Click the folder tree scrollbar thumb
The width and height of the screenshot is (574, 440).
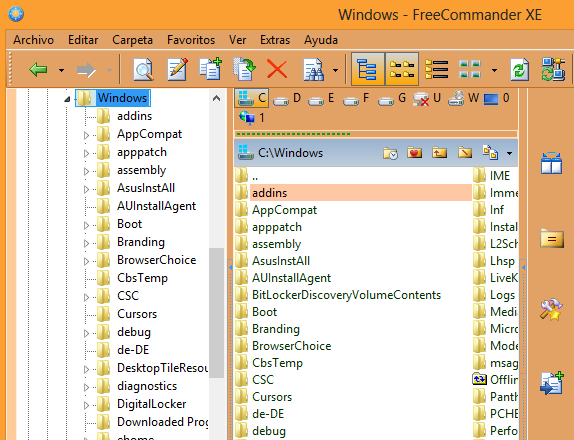point(216,313)
